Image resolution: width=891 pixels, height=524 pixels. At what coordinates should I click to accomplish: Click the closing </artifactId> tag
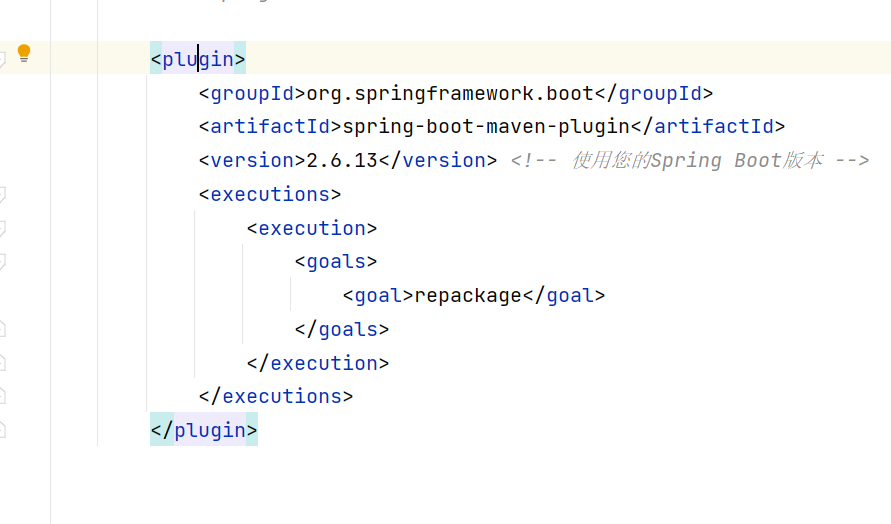point(707,127)
